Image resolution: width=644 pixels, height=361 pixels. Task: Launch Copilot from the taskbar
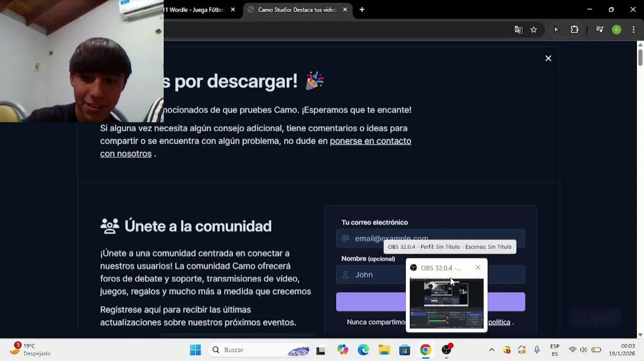tap(343, 350)
